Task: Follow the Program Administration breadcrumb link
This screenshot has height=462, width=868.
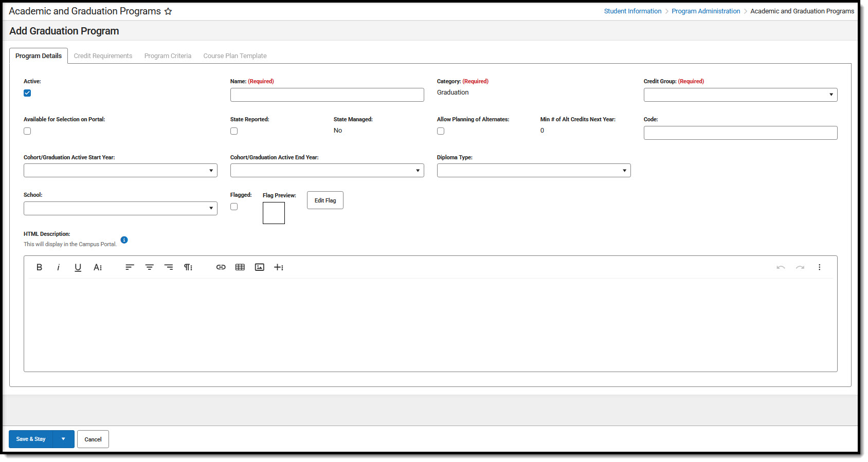Action: [706, 11]
